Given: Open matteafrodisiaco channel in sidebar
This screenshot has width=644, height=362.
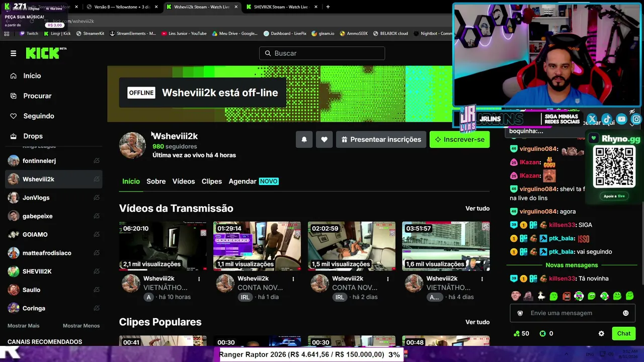Looking at the screenshot, I should coord(48,253).
